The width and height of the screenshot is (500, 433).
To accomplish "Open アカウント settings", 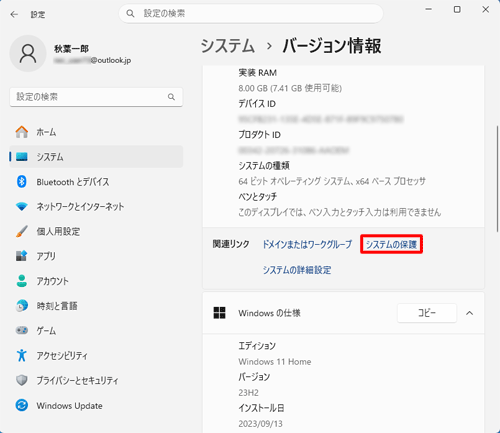I will (96, 281).
